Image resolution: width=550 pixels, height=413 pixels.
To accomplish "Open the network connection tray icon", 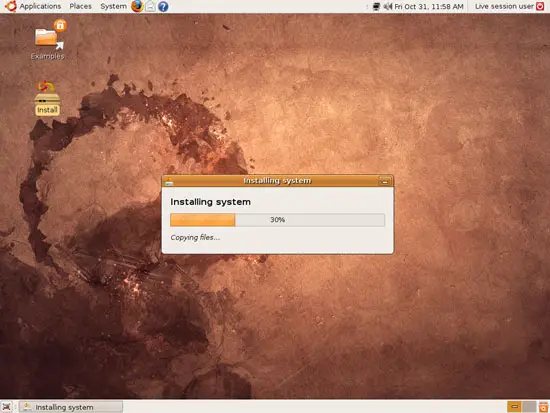I will pos(376,6).
